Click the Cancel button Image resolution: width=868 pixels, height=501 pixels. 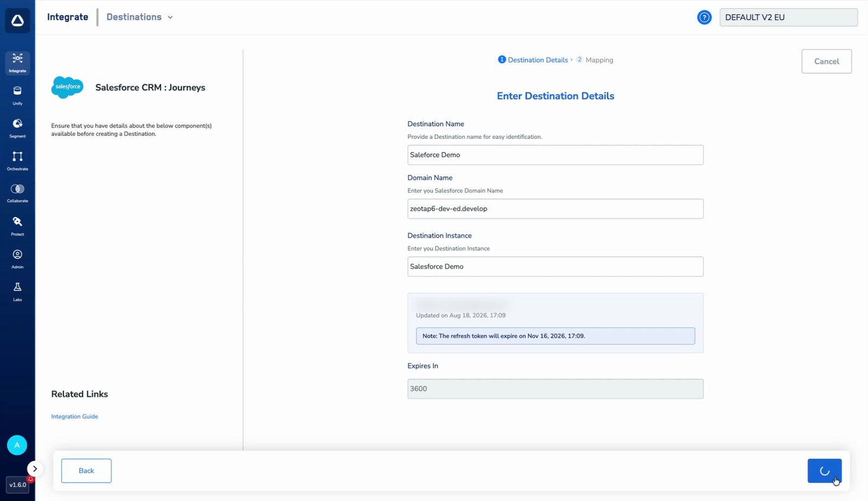pos(826,61)
